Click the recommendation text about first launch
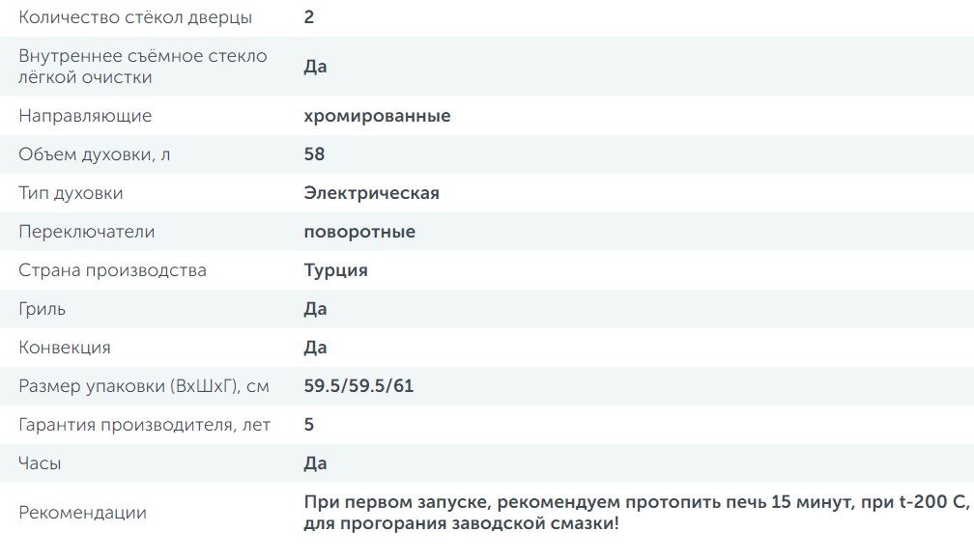Screen dimensions: 974x560 (x=635, y=513)
